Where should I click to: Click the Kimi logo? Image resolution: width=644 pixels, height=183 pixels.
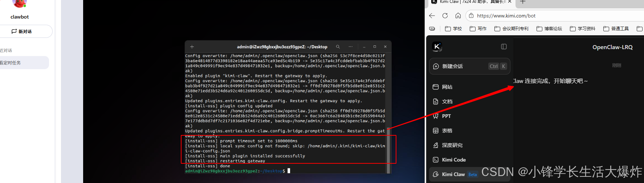437,47
